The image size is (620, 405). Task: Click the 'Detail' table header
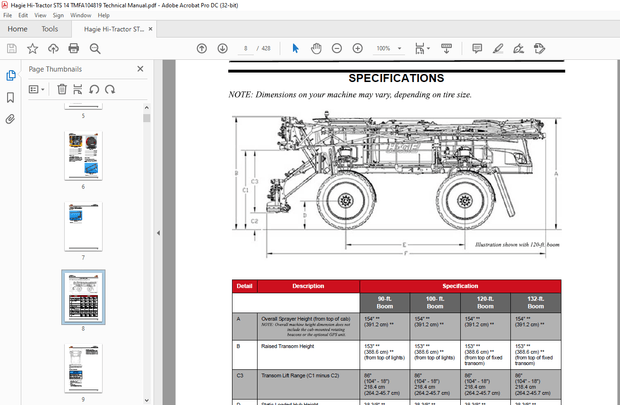coord(244,286)
